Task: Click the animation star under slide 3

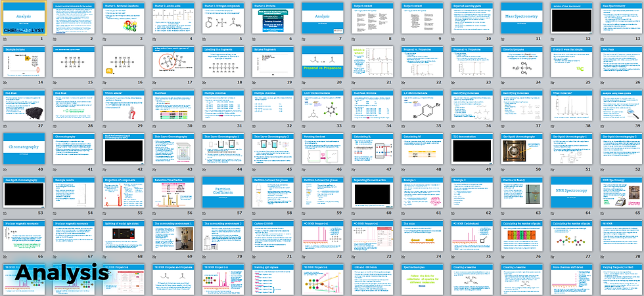Action: pyautogui.click(x=104, y=39)
